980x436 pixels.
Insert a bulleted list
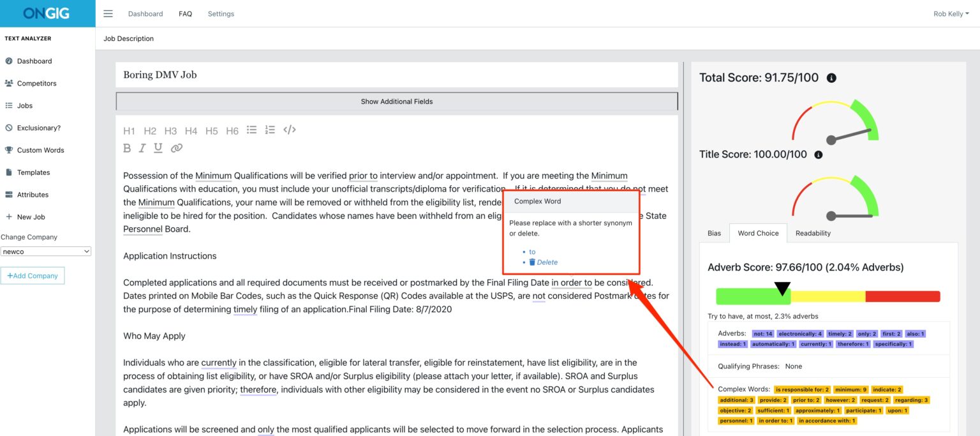pos(252,130)
